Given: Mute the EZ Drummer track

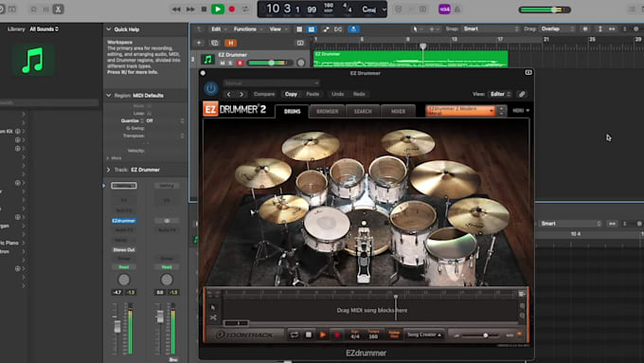Looking at the screenshot, I should (x=223, y=63).
